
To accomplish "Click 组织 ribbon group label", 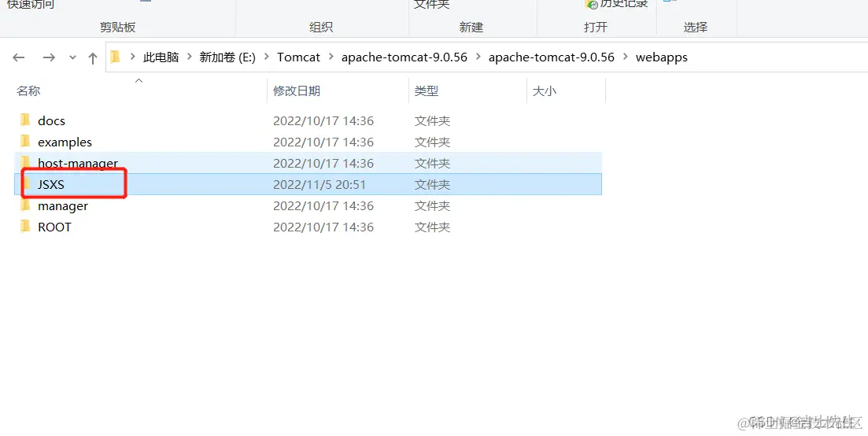I will pos(321,27).
